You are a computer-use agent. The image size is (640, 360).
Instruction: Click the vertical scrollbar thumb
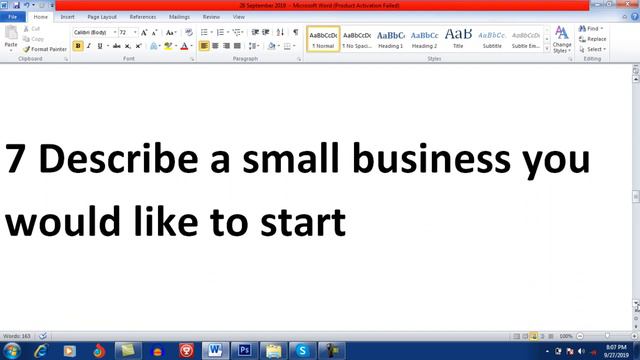coord(636,196)
